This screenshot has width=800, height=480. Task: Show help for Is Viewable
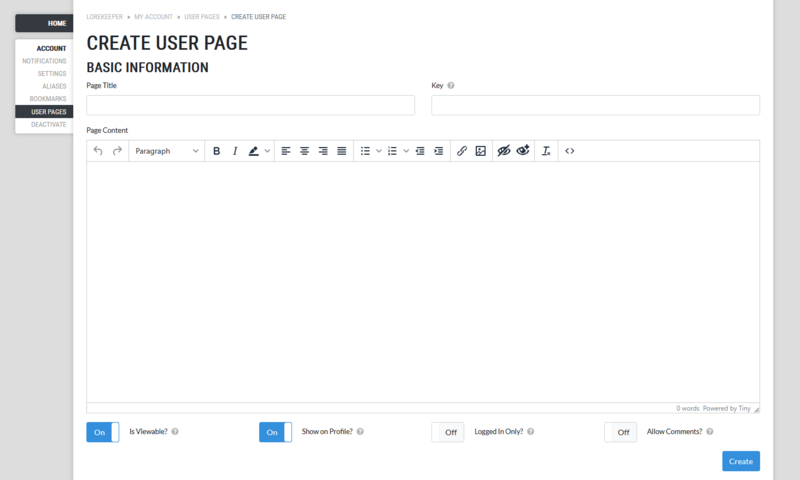tap(175, 432)
